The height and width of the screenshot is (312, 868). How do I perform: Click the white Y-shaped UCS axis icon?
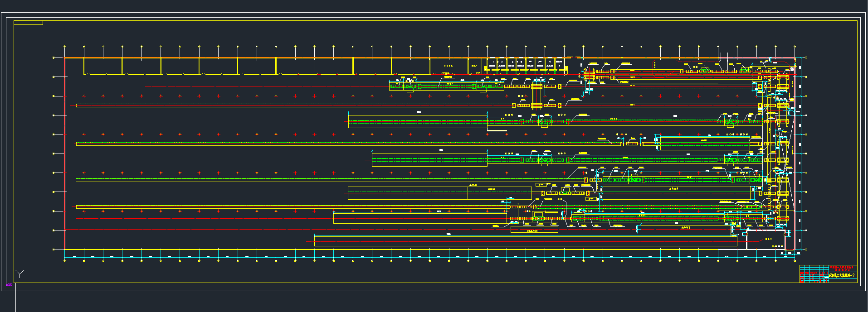(20, 274)
